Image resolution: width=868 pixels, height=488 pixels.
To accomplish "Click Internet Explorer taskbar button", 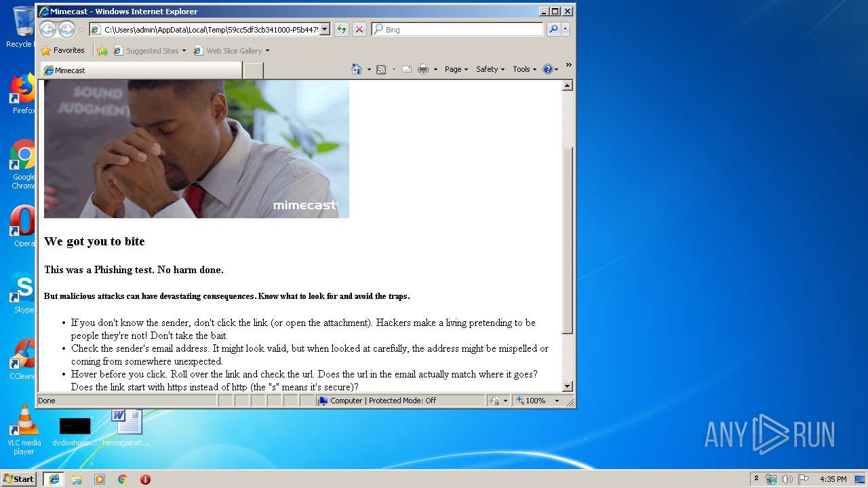I will 54,479.
